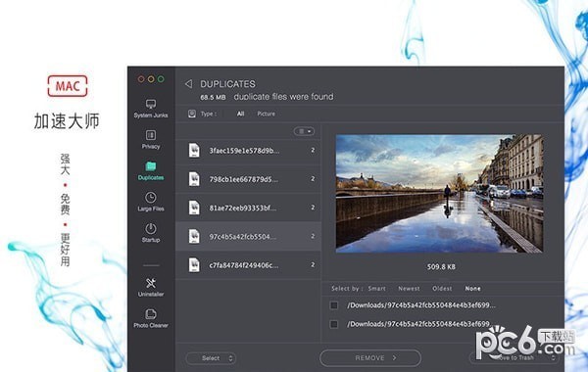Click the Paris street preview image
Image resolution: width=588 pixels, height=372 pixels.
439,193
